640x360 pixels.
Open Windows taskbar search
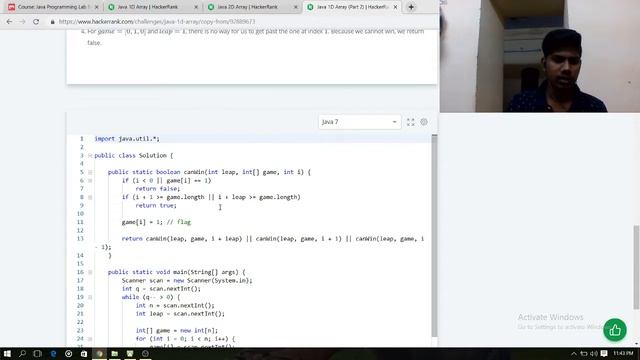point(22,353)
